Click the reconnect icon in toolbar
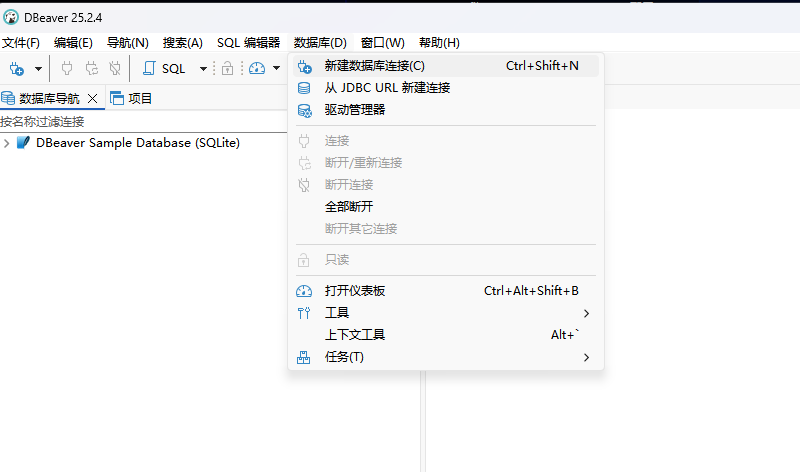This screenshot has width=800, height=472. click(92, 68)
